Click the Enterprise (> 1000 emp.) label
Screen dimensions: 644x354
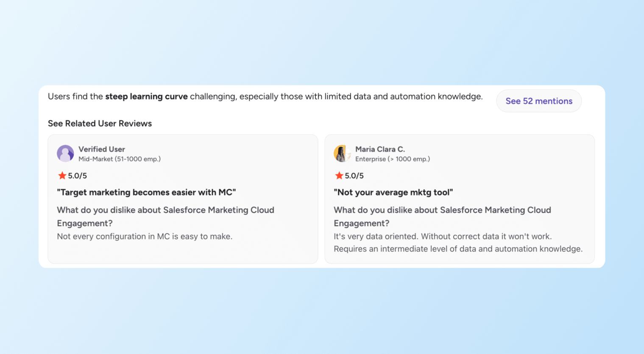click(392, 159)
